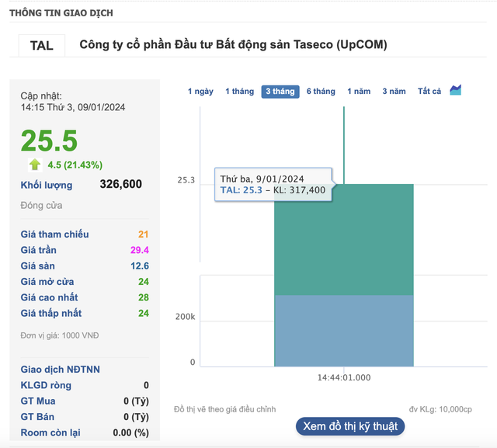Click the Giao dịch NĐTNN section heading
The image size is (497, 448).
(60, 370)
